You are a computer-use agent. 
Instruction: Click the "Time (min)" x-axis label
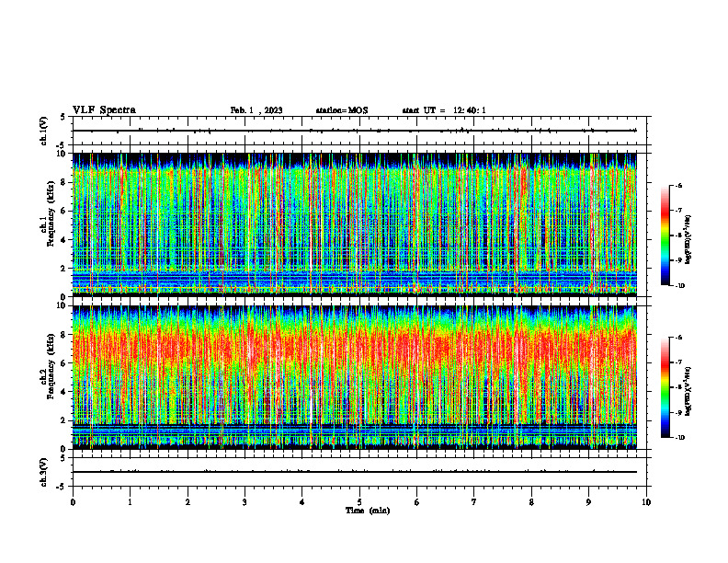point(368,511)
